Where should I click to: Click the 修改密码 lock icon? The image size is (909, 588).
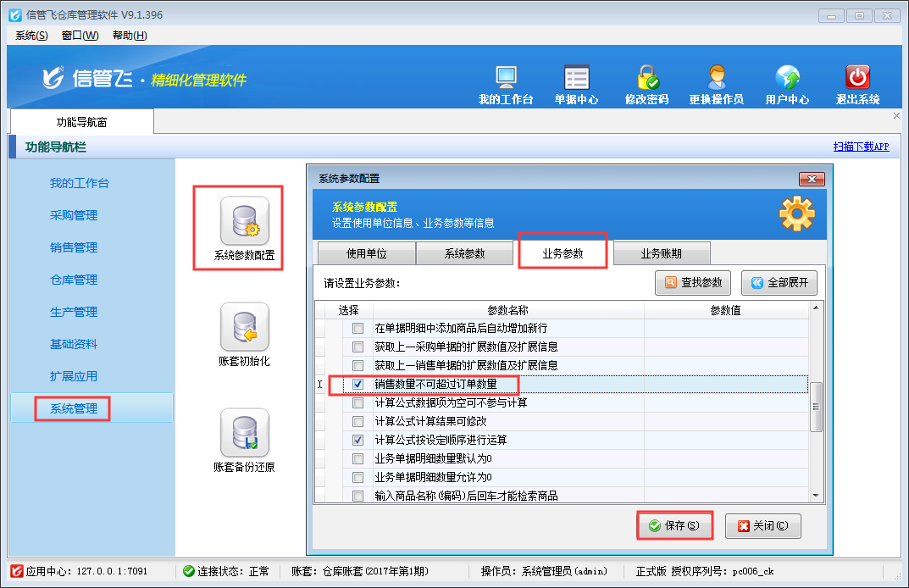[x=647, y=78]
